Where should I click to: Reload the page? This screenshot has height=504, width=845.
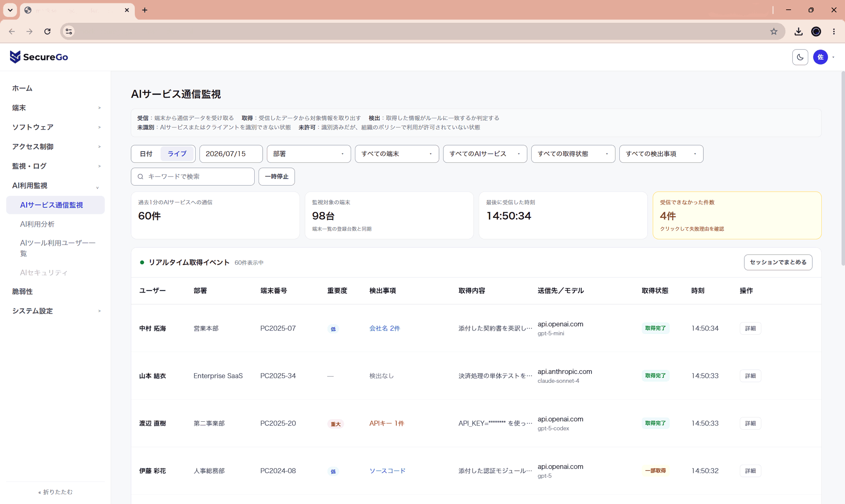pyautogui.click(x=47, y=32)
